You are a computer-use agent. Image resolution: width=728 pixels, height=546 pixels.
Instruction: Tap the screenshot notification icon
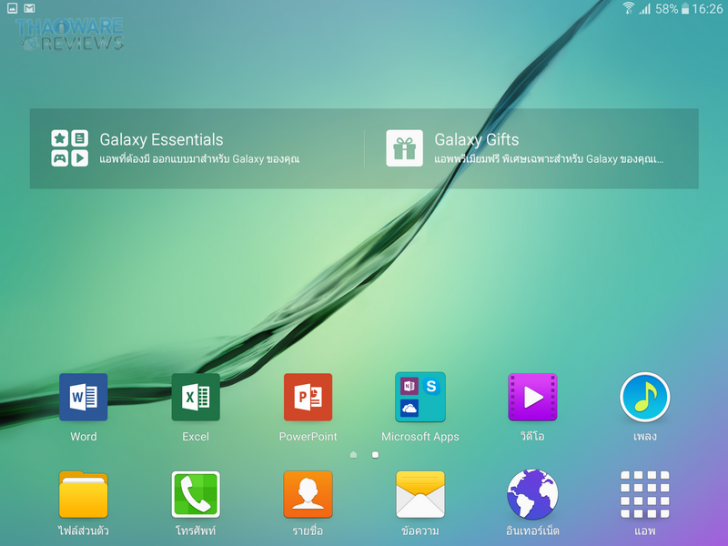click(x=12, y=8)
